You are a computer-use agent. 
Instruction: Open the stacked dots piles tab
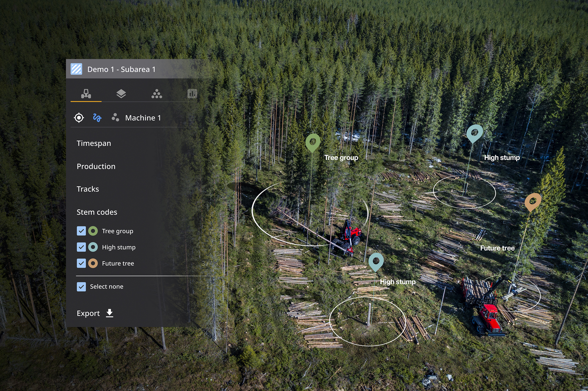pyautogui.click(x=157, y=94)
